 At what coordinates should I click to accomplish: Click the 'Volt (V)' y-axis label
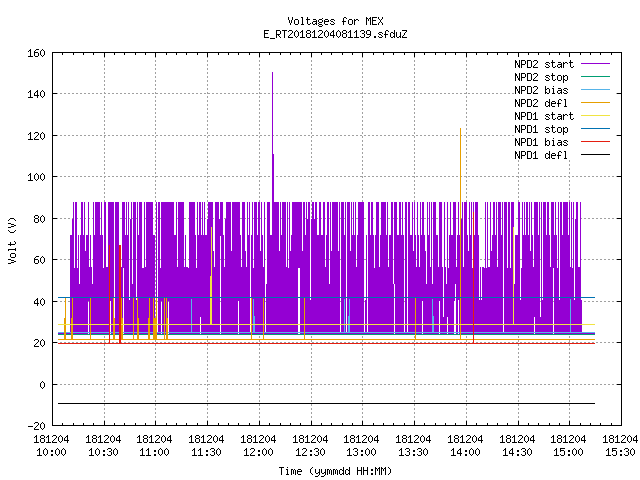pos(12,240)
